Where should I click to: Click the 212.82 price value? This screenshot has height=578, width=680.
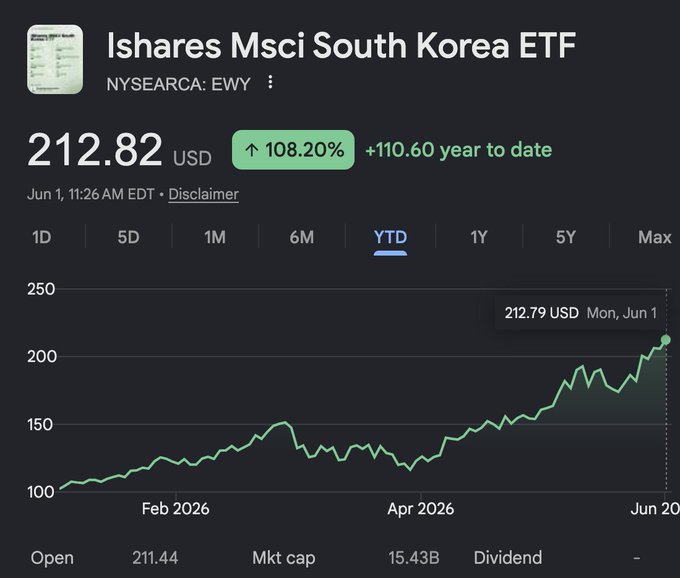[x=95, y=150]
